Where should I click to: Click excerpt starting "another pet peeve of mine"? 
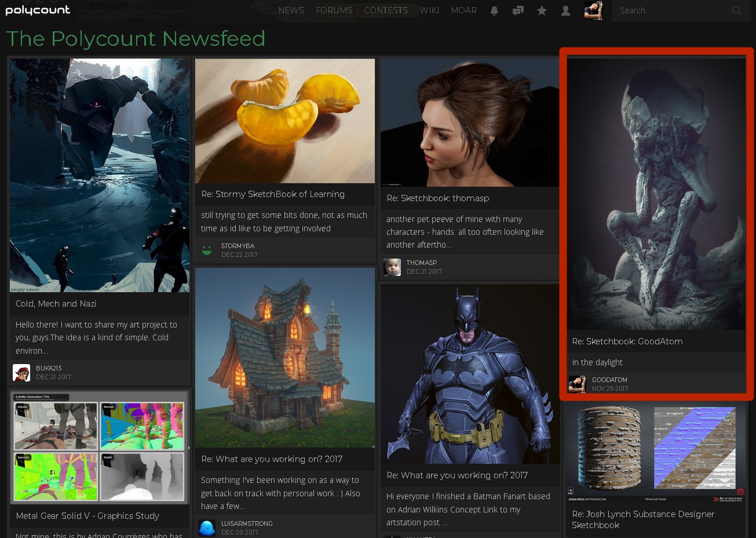(x=465, y=232)
